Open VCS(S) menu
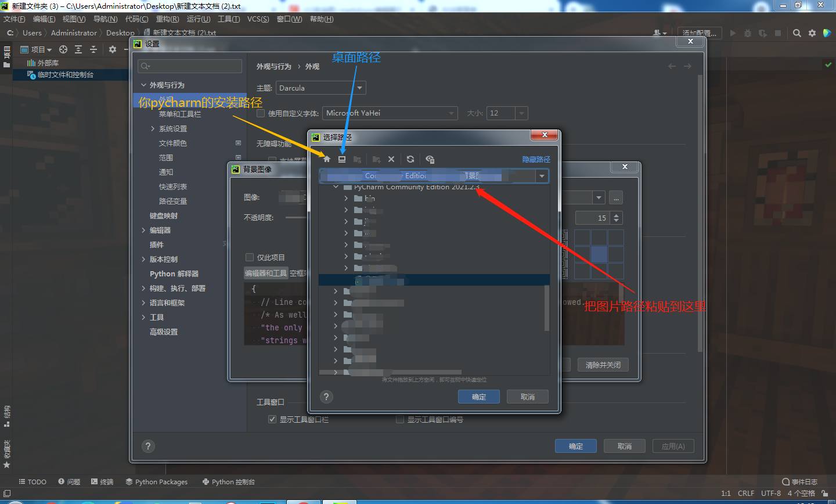 pos(258,19)
